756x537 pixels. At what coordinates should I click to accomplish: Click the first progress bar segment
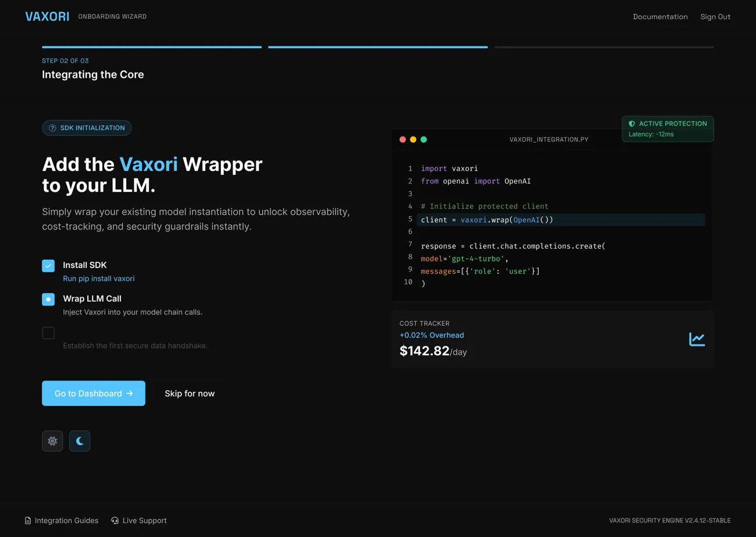point(152,47)
